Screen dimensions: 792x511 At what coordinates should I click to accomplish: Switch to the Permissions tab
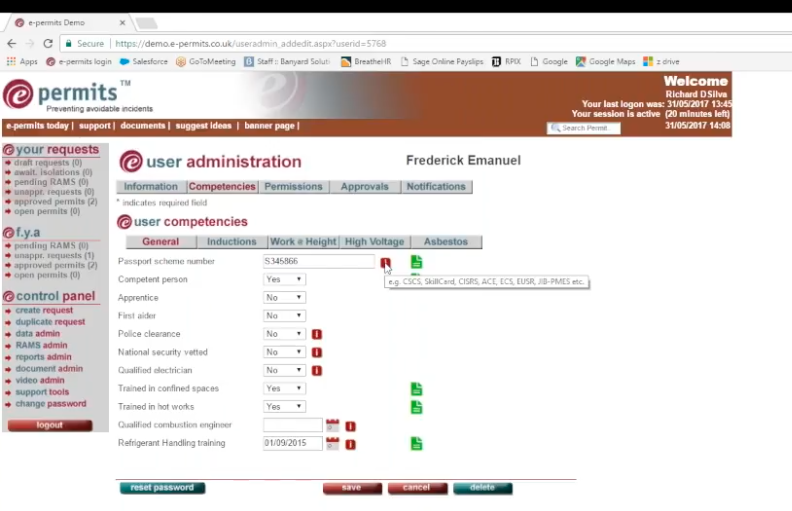coord(293,187)
